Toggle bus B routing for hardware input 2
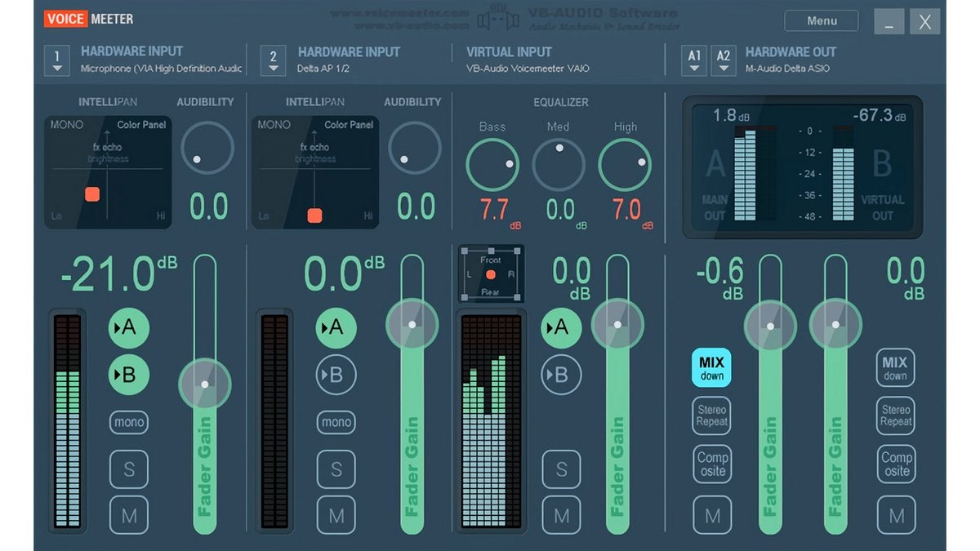Screen dimensions: 980x551 [x=336, y=375]
